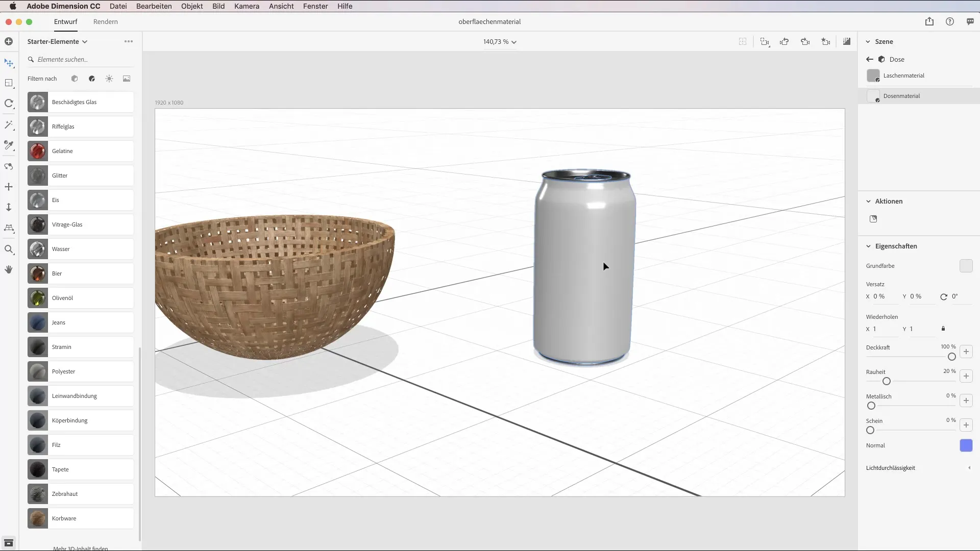
Task: Select the Pan camera tool
Action: [x=9, y=187]
